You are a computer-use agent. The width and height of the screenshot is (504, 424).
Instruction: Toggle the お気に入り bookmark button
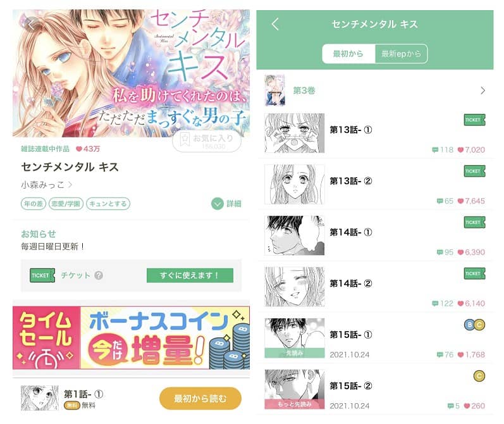point(207,141)
